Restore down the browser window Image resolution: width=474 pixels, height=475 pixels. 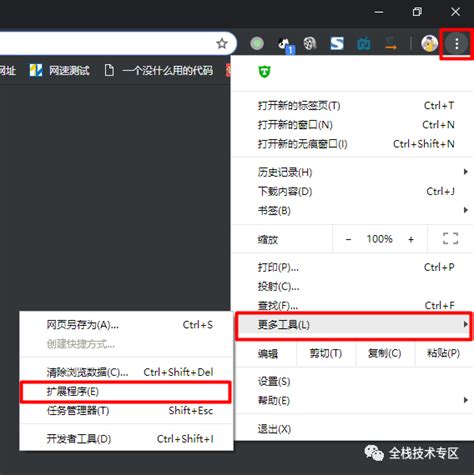pos(417,12)
